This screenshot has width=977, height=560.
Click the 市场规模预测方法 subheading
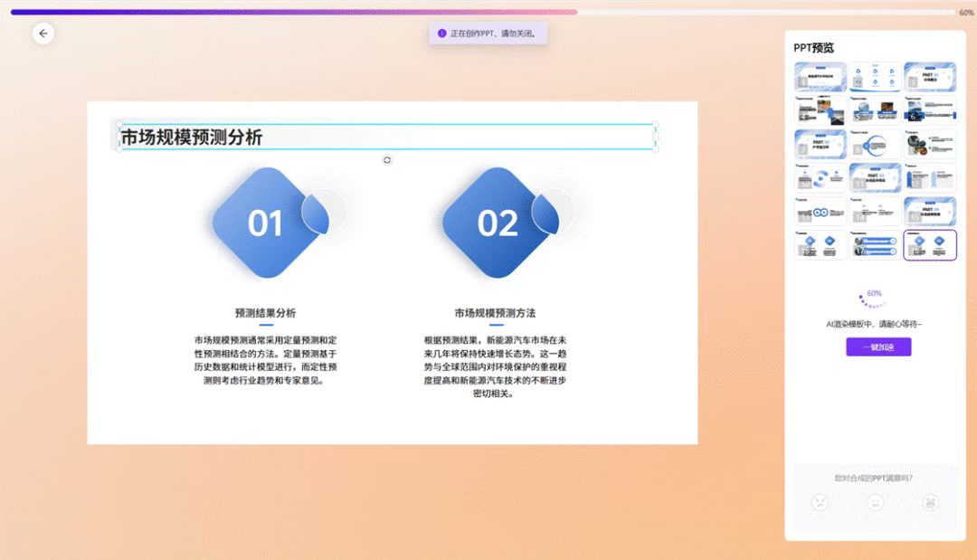coord(495,313)
